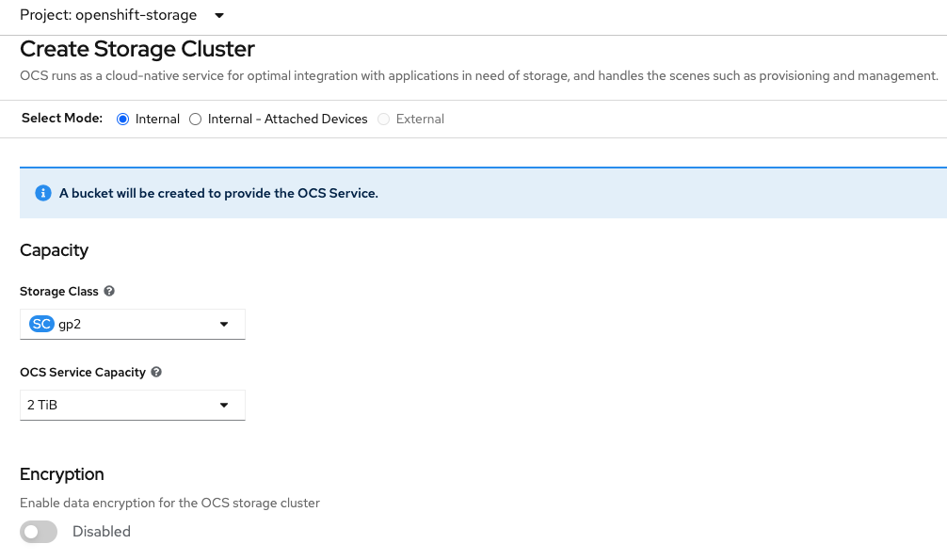Image resolution: width=947 pixels, height=560 pixels.
Task: Enable the Encryption toggle switch
Action: (x=39, y=532)
